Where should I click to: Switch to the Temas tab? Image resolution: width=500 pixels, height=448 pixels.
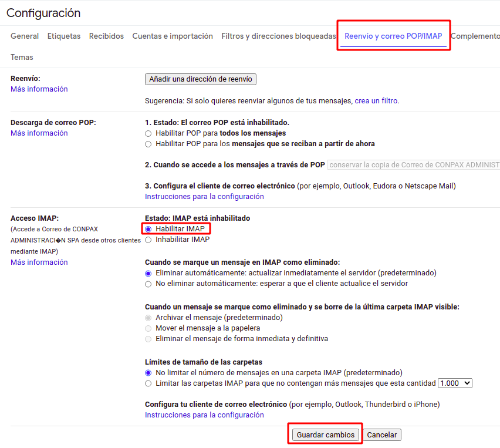point(22,57)
